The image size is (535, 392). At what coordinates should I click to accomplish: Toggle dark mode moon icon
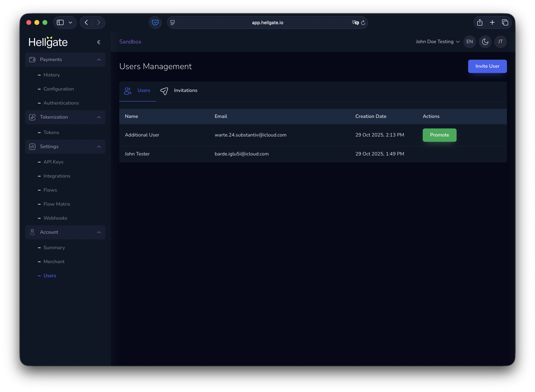point(485,42)
